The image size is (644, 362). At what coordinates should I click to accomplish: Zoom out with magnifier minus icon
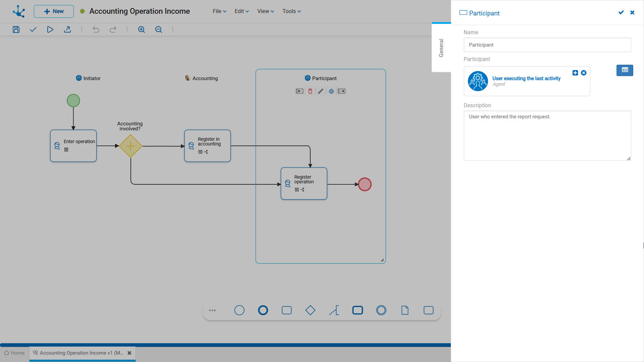pyautogui.click(x=159, y=29)
